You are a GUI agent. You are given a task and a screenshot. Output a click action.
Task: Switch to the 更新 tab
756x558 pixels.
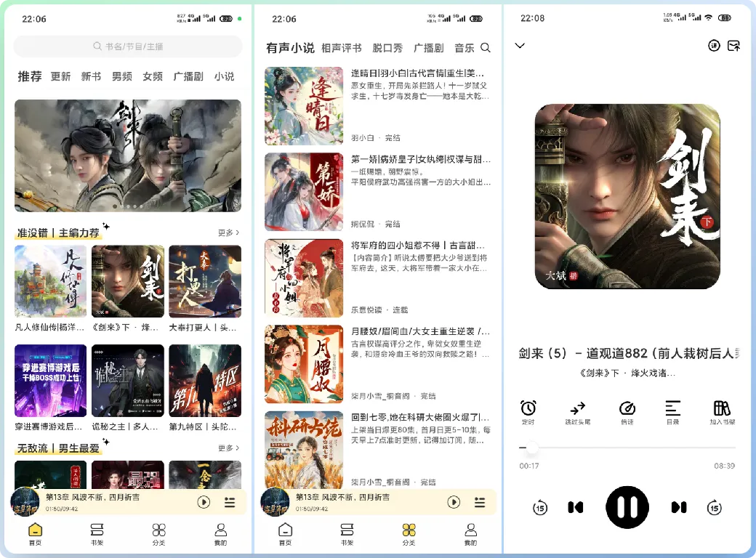[x=61, y=76]
